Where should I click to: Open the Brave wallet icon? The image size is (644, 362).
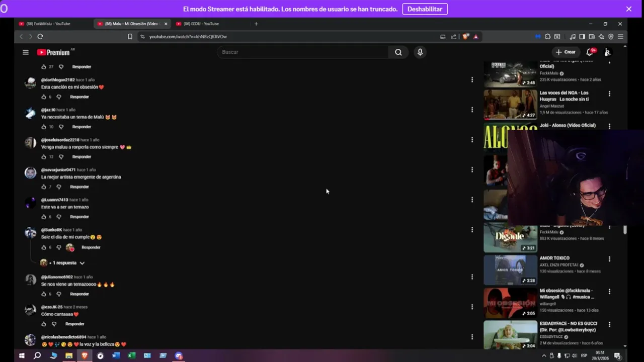point(592,37)
